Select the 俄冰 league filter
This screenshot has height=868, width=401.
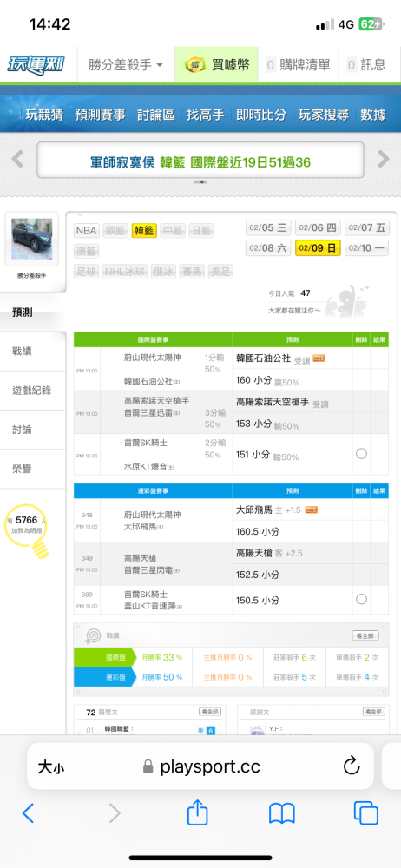pos(163,272)
